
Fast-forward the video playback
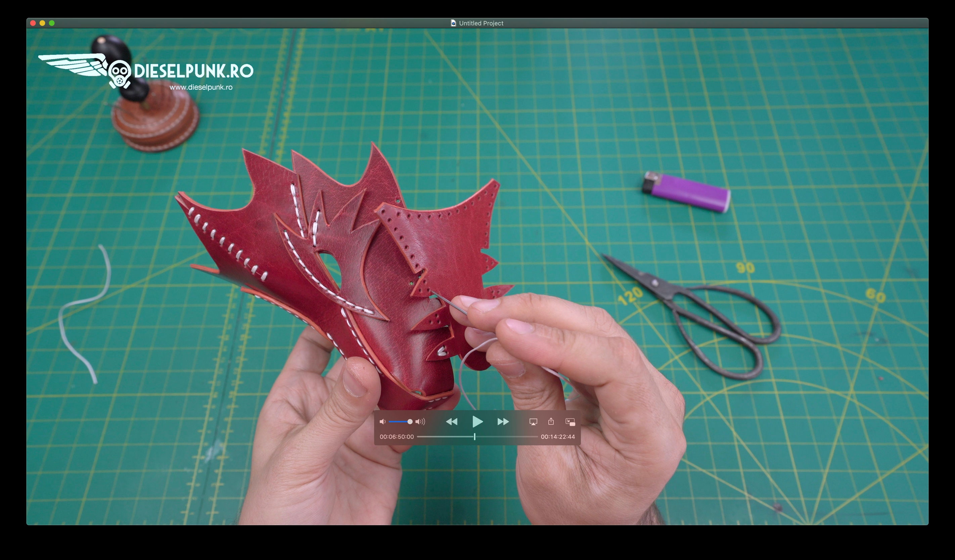coord(503,421)
